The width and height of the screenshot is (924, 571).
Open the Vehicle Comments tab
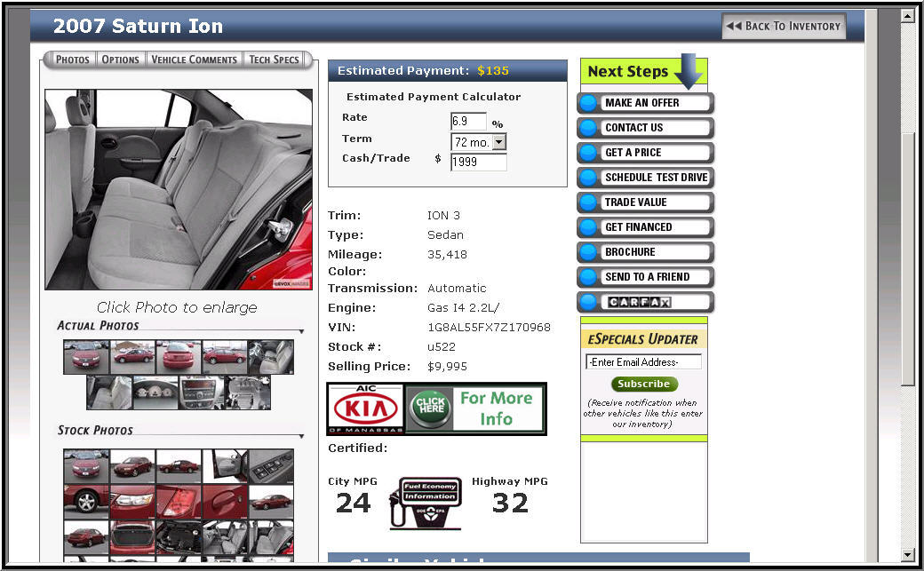(x=194, y=59)
